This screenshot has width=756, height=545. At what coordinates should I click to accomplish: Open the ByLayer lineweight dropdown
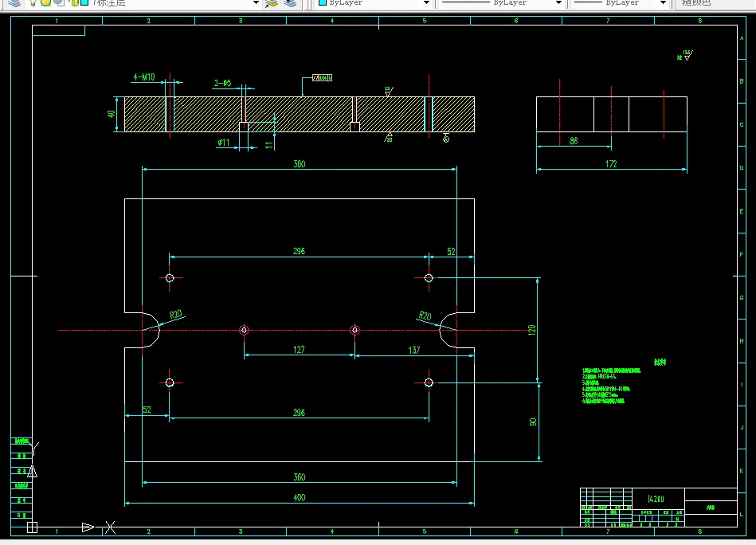(663, 3)
